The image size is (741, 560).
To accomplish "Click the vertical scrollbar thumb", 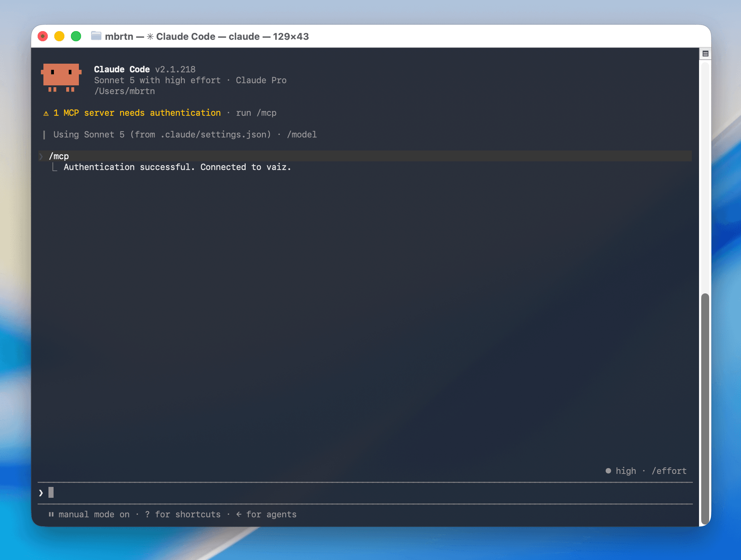I will 705,409.
